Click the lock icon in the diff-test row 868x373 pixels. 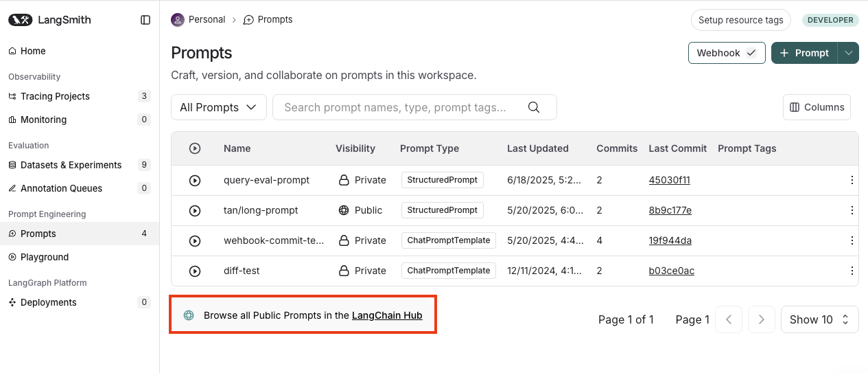344,271
